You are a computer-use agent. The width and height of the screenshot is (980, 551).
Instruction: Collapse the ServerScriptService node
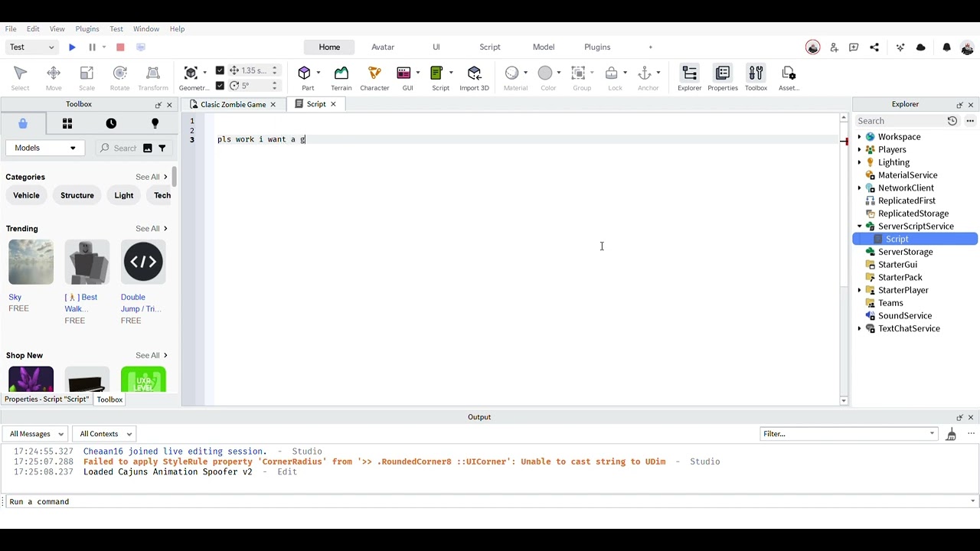click(x=859, y=227)
